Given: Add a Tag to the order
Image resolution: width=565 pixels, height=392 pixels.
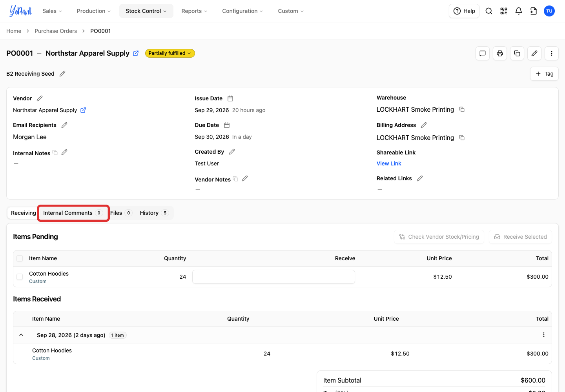Looking at the screenshot, I should pos(545,74).
